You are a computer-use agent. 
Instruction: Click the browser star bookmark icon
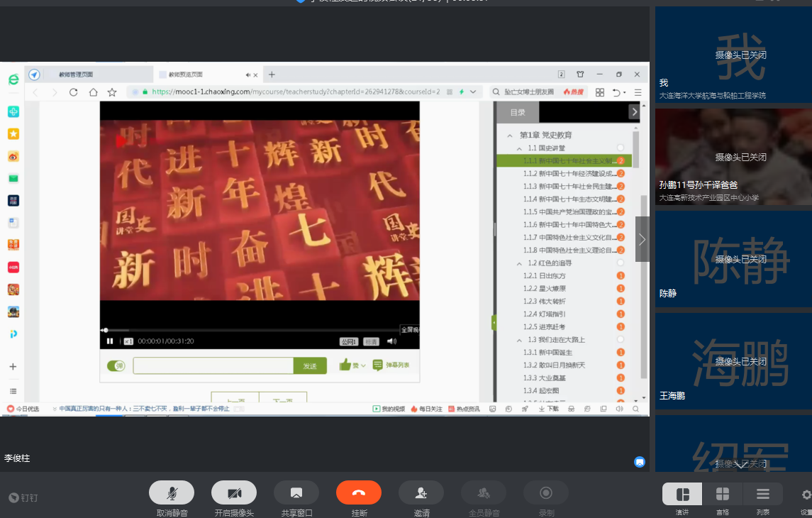point(112,92)
